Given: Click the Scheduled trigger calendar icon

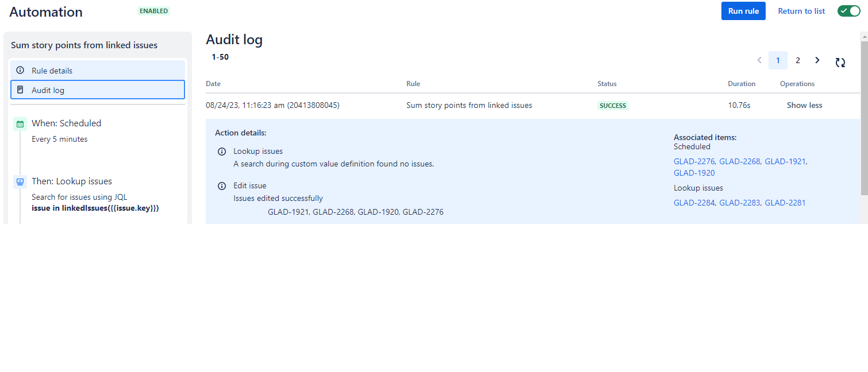Looking at the screenshot, I should (20, 123).
